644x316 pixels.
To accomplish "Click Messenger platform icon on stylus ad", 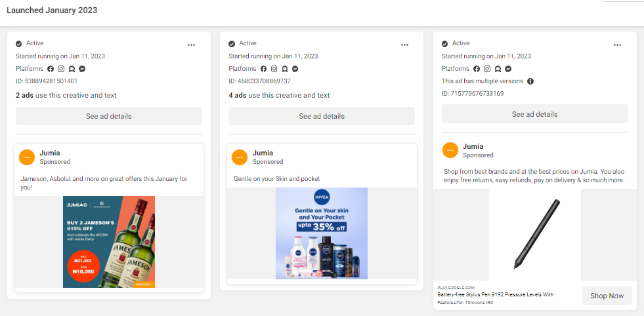I will click(x=508, y=69).
